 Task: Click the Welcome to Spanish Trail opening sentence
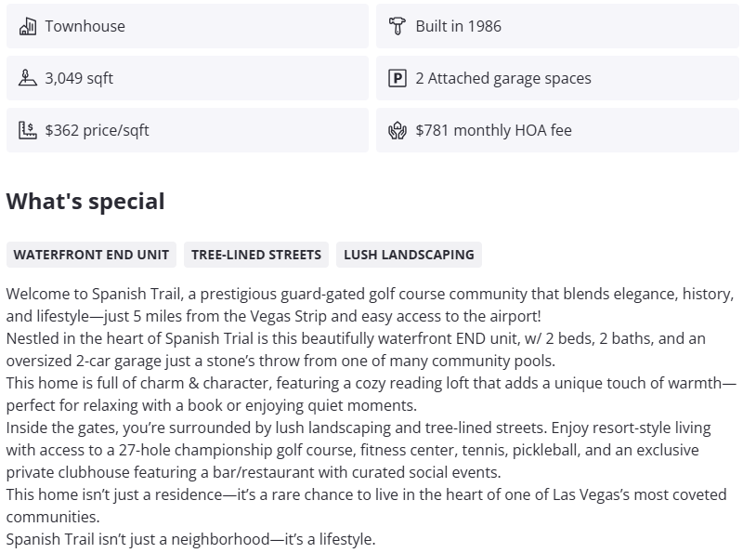(370, 295)
